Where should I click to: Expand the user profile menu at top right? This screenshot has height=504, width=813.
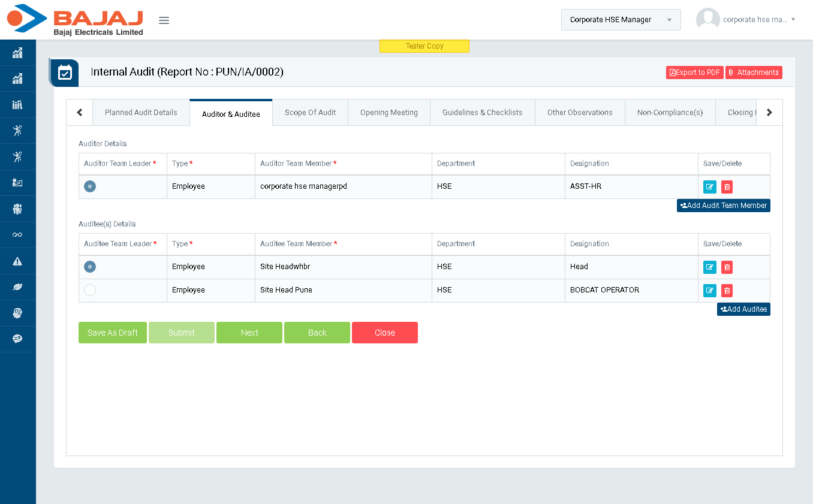tap(746, 20)
